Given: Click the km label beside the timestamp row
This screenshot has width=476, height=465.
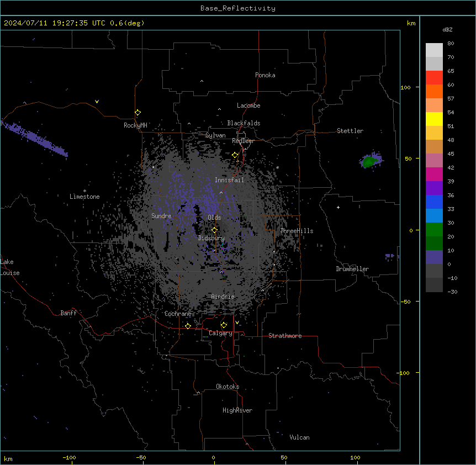Looking at the screenshot, I should 411,23.
